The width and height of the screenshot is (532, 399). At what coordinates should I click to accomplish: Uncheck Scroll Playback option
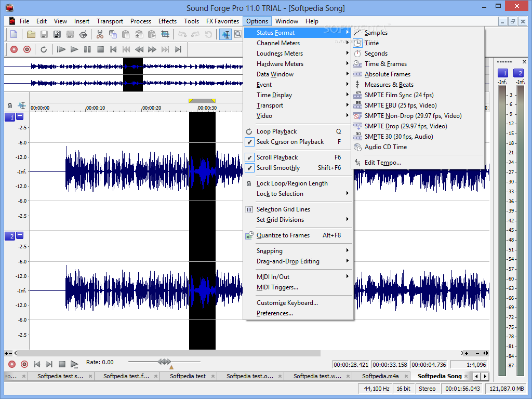click(x=277, y=157)
